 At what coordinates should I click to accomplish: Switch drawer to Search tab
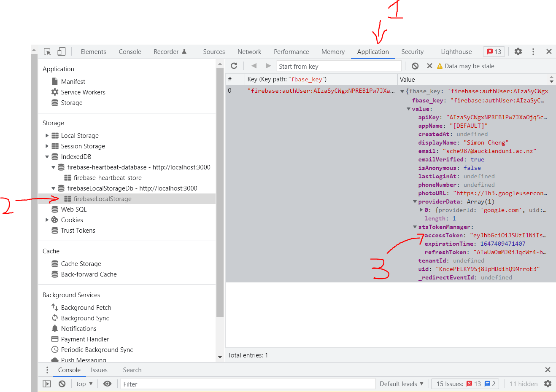pos(132,370)
